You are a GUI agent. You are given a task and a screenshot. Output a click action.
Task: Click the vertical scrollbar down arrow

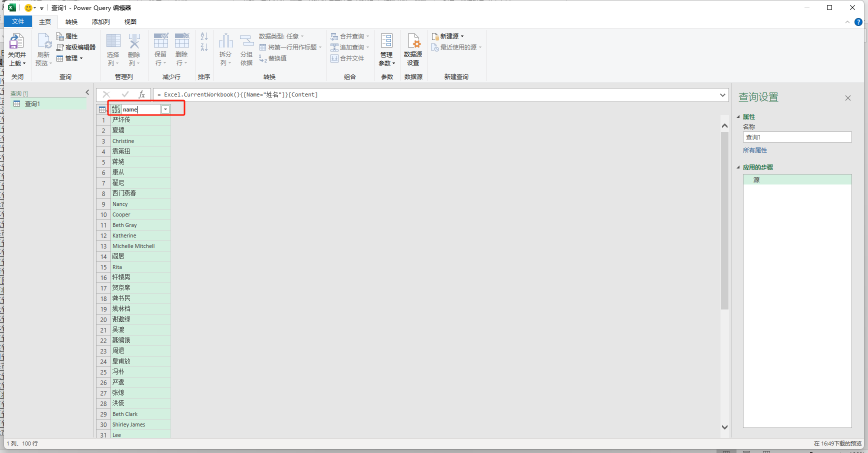724,427
